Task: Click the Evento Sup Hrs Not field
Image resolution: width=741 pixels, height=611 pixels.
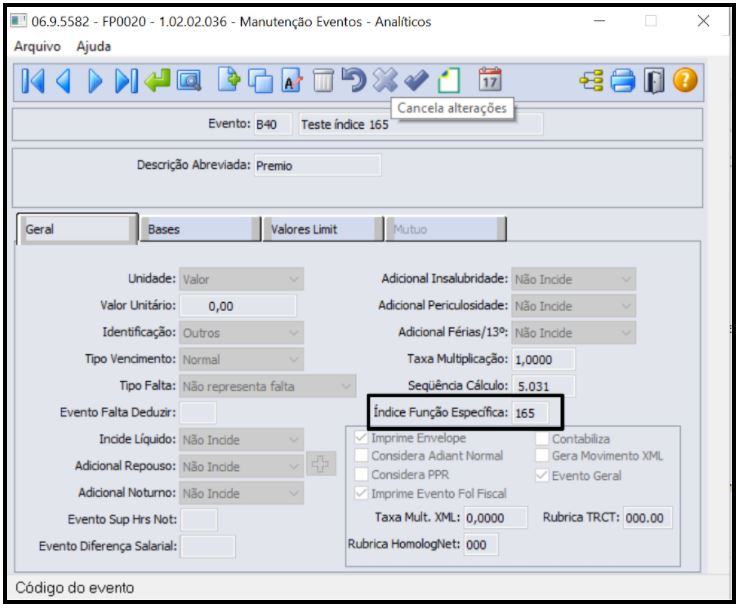Action: tap(199, 520)
